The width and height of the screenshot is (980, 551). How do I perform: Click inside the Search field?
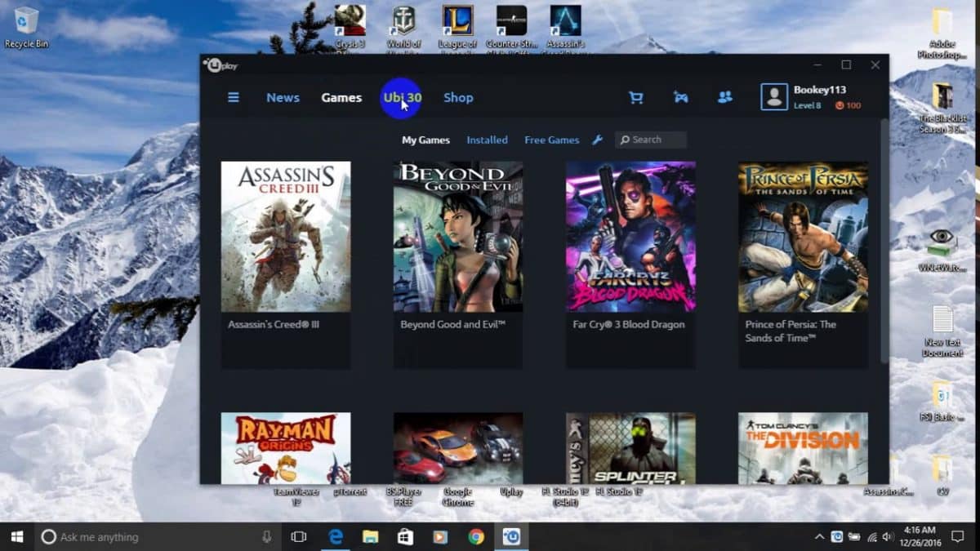coord(653,140)
